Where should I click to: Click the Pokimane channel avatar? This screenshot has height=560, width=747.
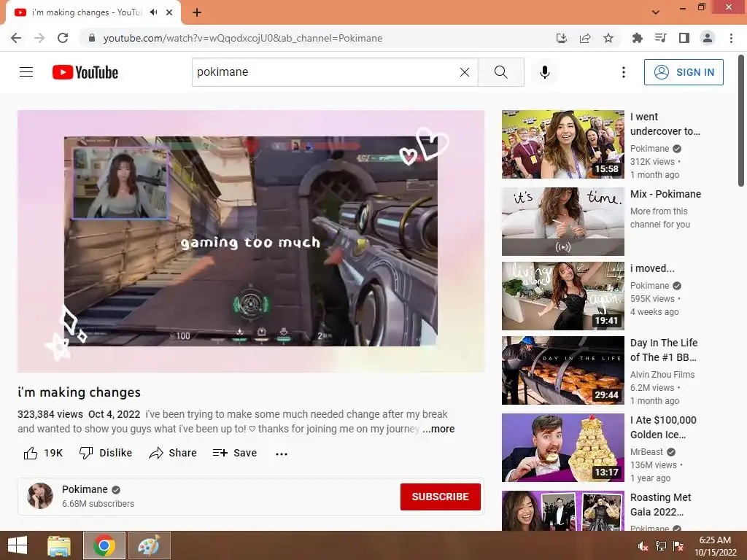(40, 496)
